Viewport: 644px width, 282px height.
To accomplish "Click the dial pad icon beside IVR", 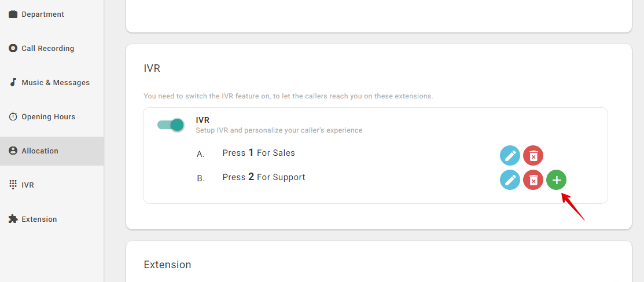I will click(13, 185).
